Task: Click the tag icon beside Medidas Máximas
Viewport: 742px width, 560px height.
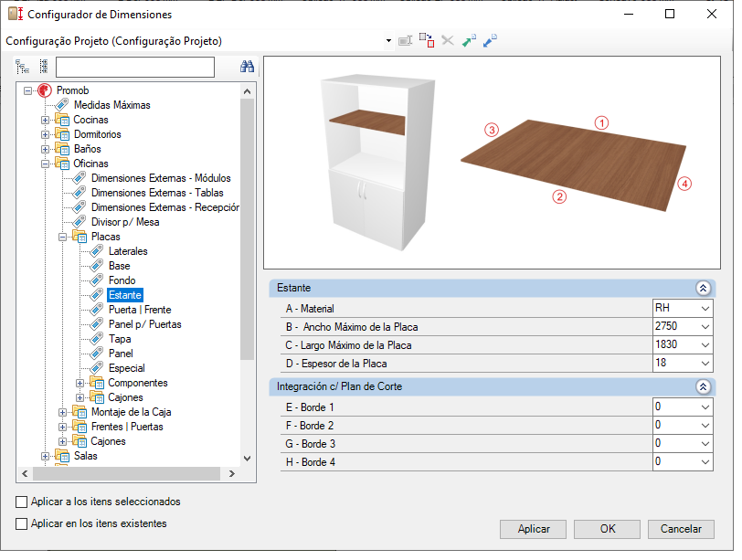Action: coord(61,104)
